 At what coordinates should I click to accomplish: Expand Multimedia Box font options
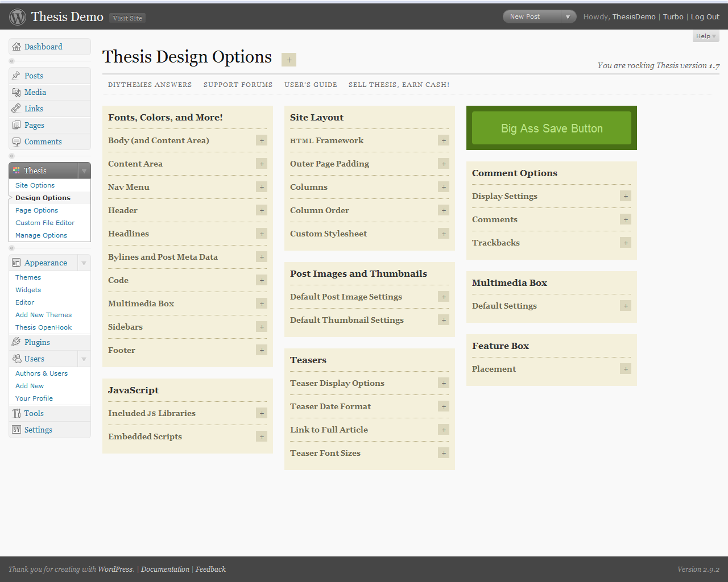coord(262,304)
